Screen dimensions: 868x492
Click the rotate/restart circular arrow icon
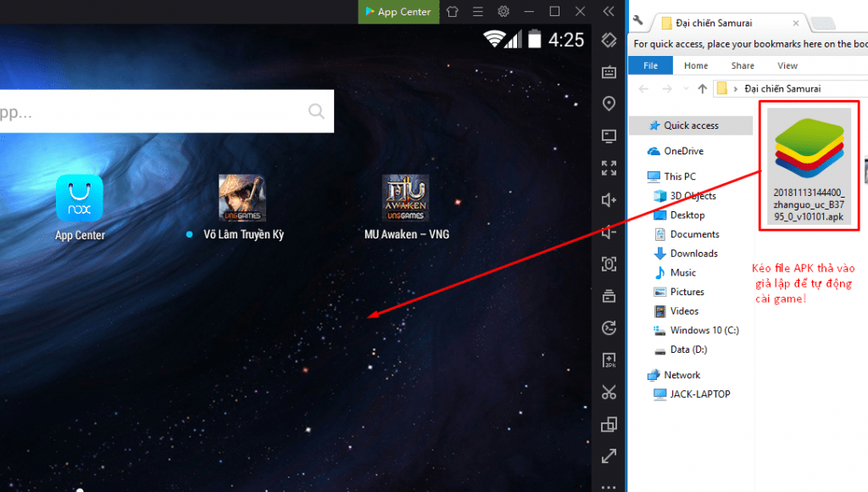point(609,328)
